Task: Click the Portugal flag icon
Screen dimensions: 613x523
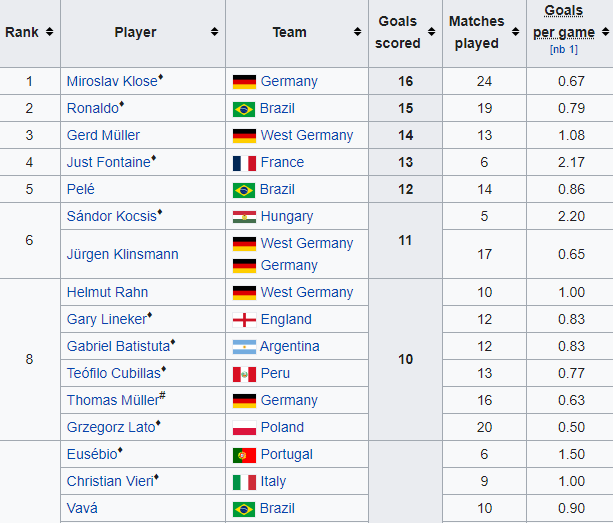Action: click(244, 455)
